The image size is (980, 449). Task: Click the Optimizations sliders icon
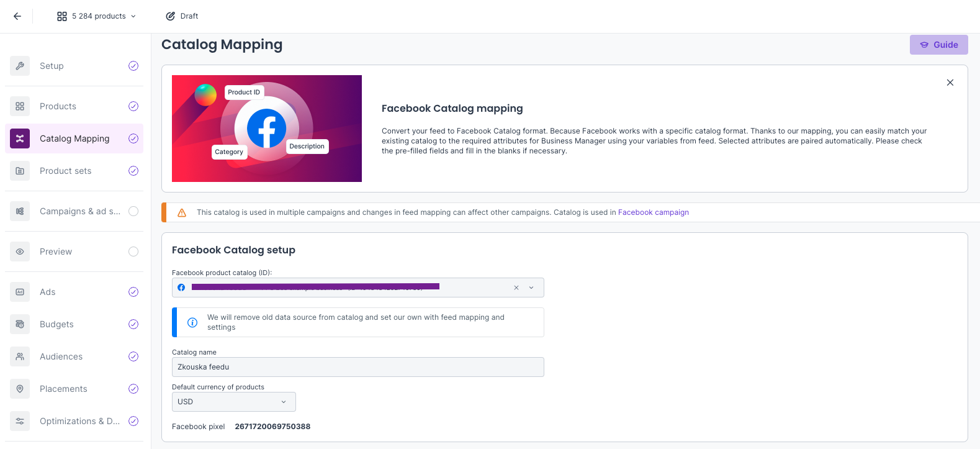point(20,421)
